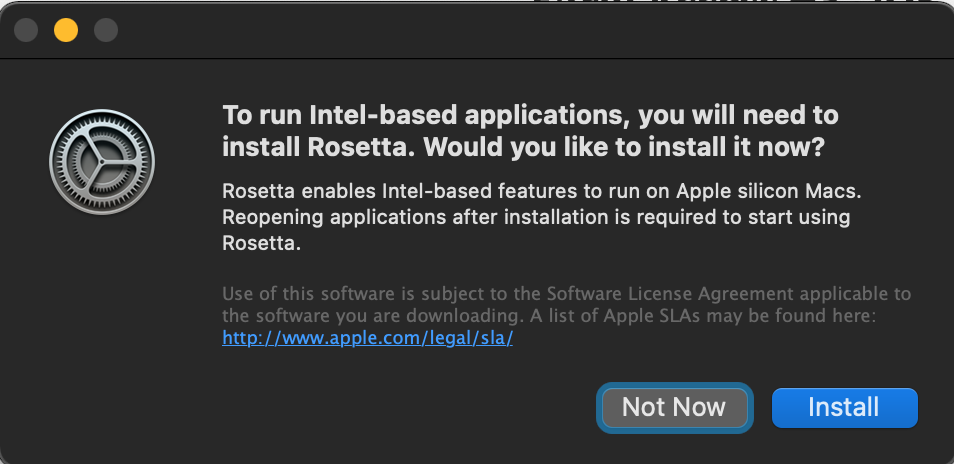This screenshot has width=954, height=464.
Task: Choose Not Now to skip Rosetta
Action: pos(674,407)
